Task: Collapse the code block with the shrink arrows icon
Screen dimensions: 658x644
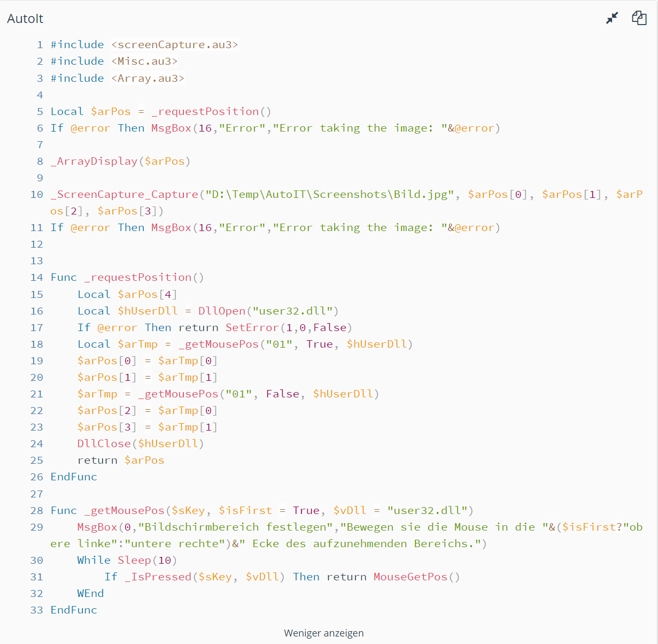Action: 612,18
